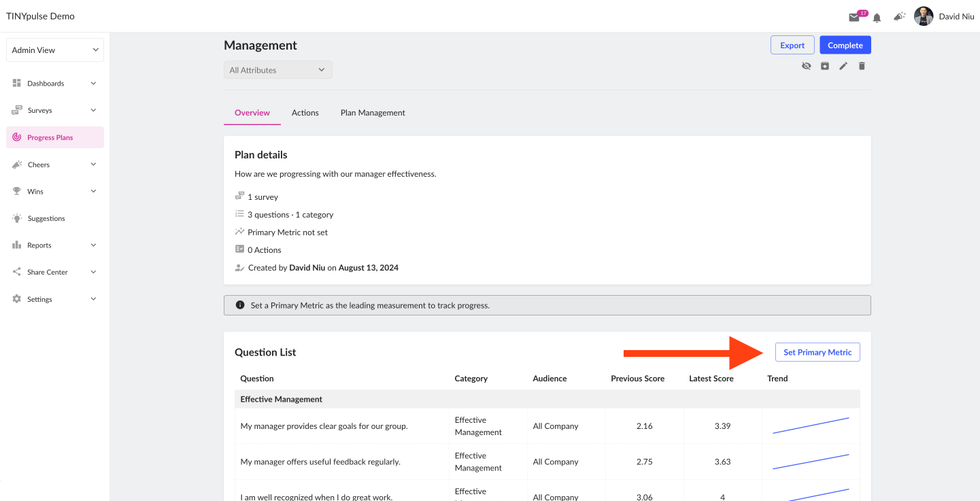980x501 pixels.
Task: Click the Export button
Action: tap(792, 46)
